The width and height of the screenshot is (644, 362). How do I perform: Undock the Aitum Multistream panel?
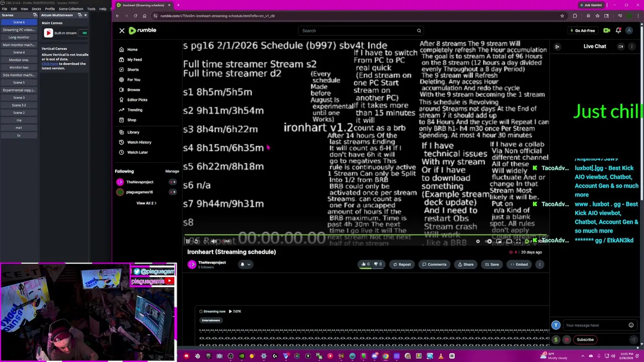(x=79, y=15)
